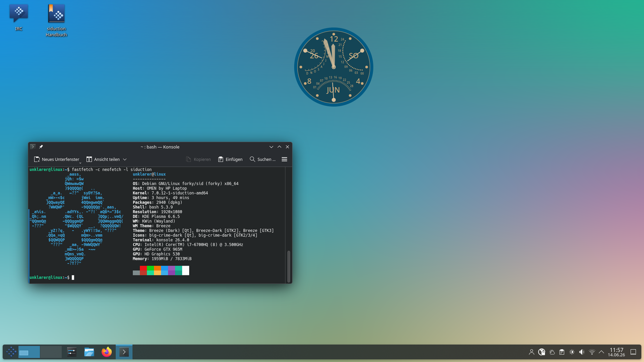Click the 'Host: OMEN by HP Laptop' line
Image resolution: width=644 pixels, height=362 pixels.
[x=159, y=189]
